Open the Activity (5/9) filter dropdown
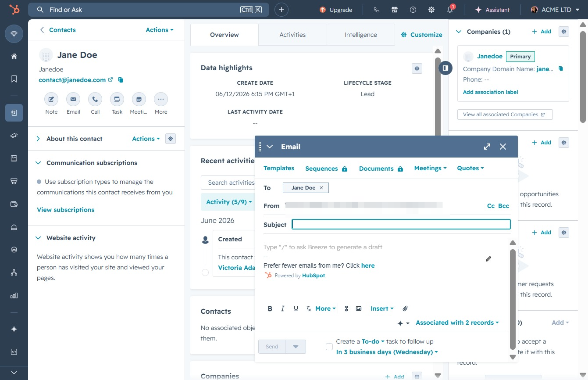The height and width of the screenshot is (380, 588). coord(229,202)
